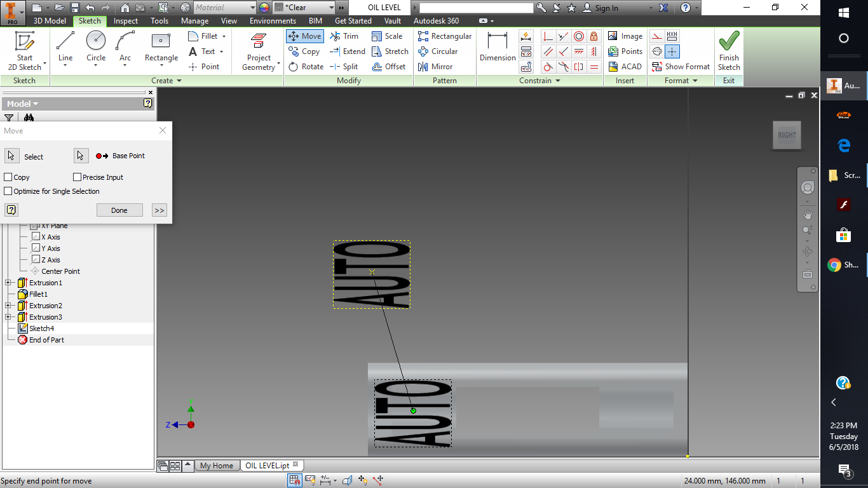Switch to the Inspect tab
Viewport: 868px width, 488px height.
pyautogui.click(x=126, y=21)
